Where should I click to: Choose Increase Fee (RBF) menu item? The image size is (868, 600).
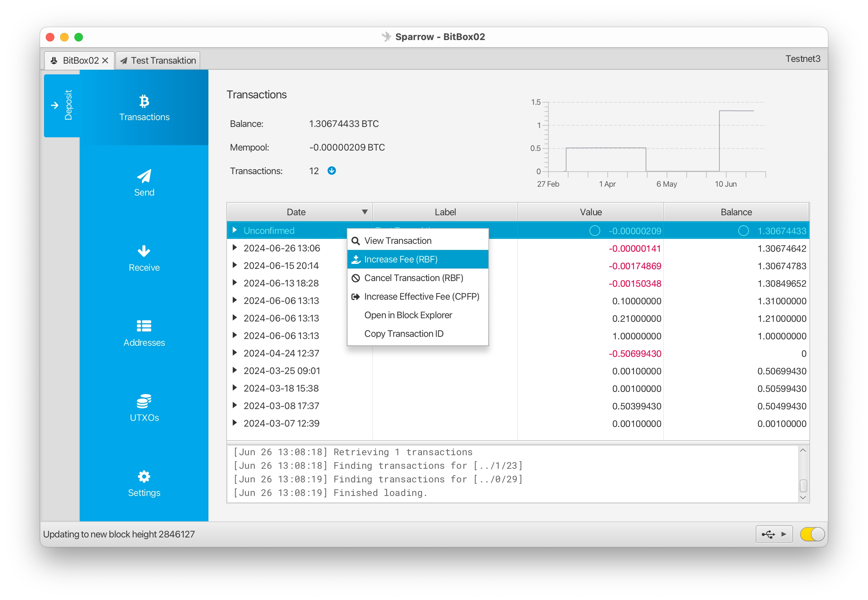tap(418, 259)
